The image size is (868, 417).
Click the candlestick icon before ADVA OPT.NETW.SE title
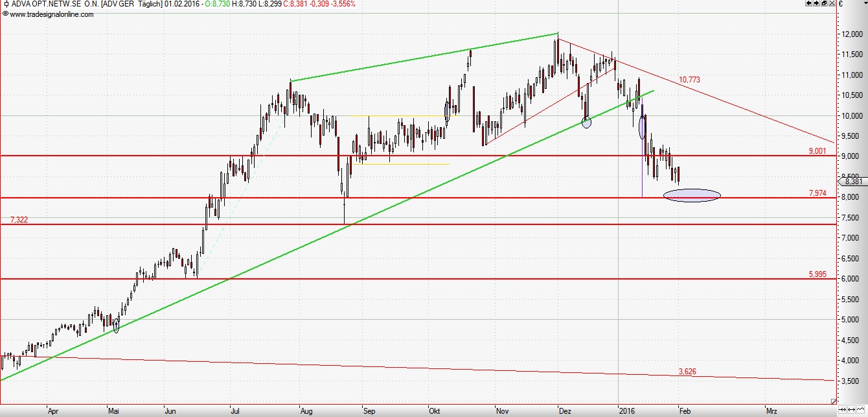[x=5, y=4]
